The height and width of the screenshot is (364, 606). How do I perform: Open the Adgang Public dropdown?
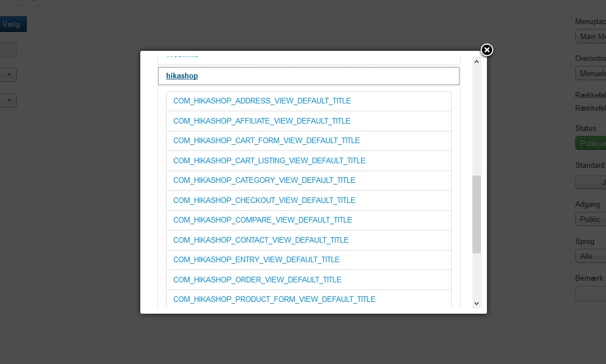coord(590,219)
